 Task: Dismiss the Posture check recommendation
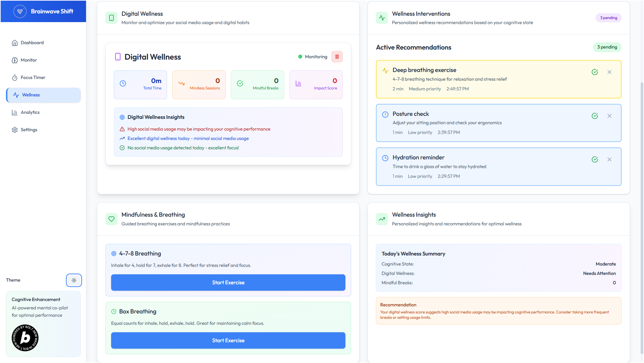coord(609,116)
